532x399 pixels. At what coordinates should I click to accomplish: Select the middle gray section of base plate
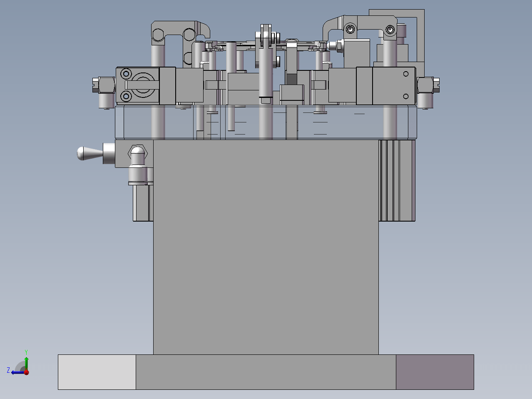point(266,372)
